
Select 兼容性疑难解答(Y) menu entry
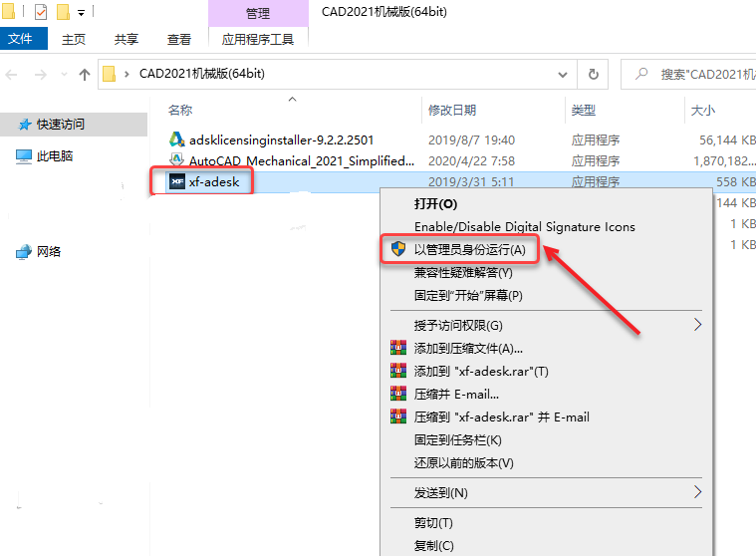click(x=463, y=272)
